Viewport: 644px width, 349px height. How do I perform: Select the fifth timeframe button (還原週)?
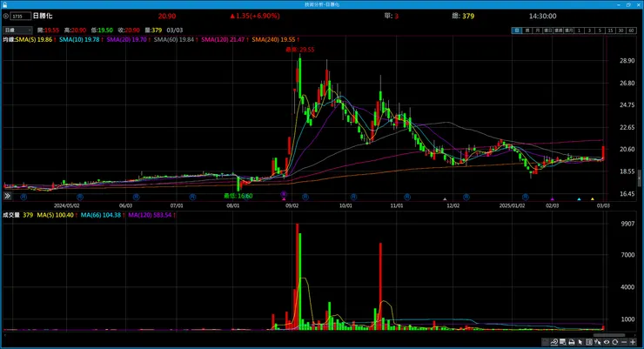pyautogui.click(x=558, y=30)
